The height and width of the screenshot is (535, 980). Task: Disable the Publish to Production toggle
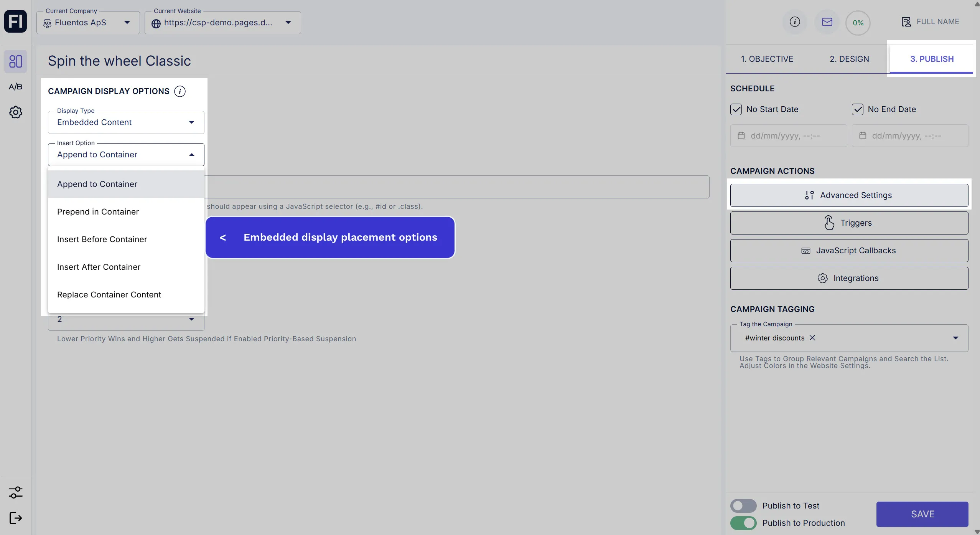point(743,523)
